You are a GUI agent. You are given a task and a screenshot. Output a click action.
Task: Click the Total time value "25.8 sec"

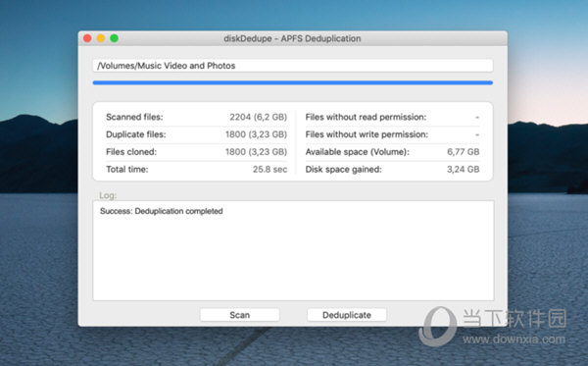click(x=270, y=170)
